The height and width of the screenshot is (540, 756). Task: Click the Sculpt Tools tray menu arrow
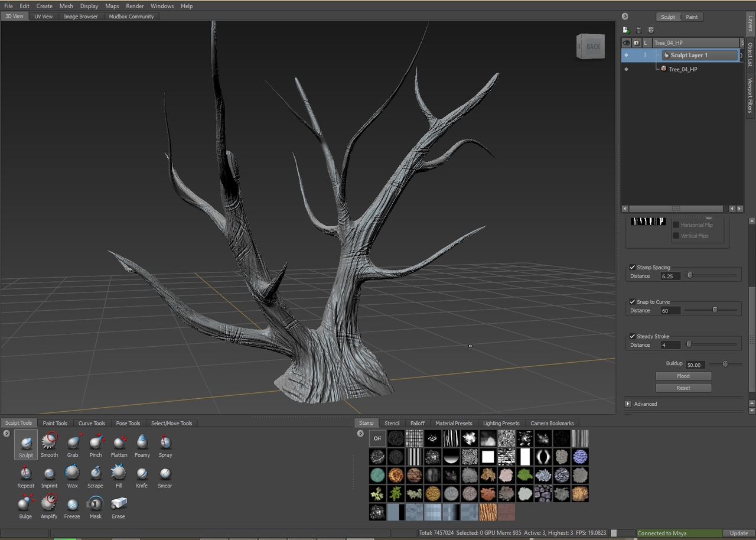[x=6, y=434]
